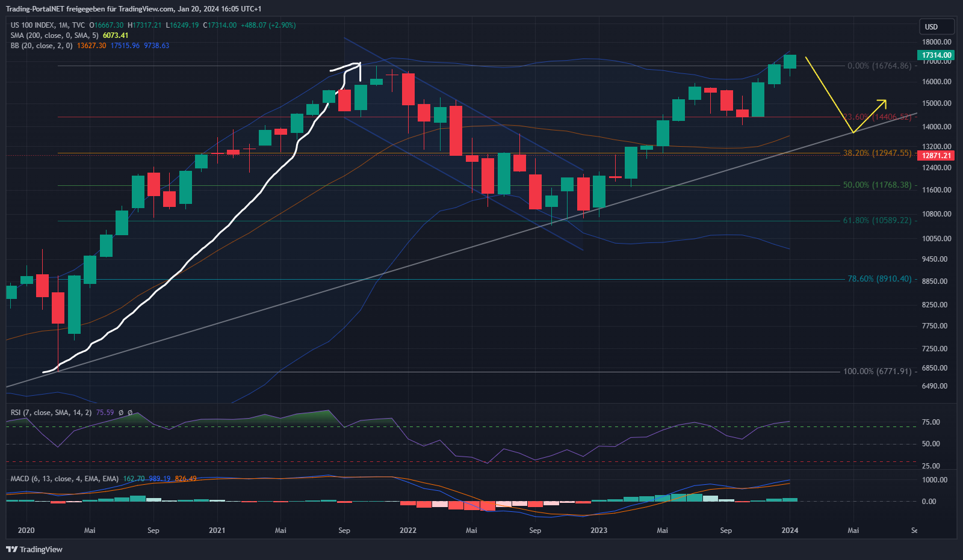Click the tip of the yellow arrow
Viewport: 963px width, 560px height.
click(x=885, y=100)
